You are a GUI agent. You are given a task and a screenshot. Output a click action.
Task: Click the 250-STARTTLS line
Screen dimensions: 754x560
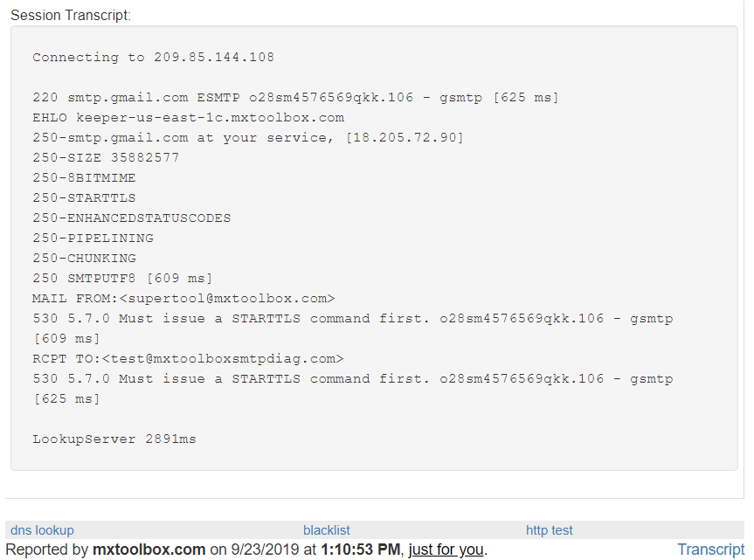tap(84, 198)
